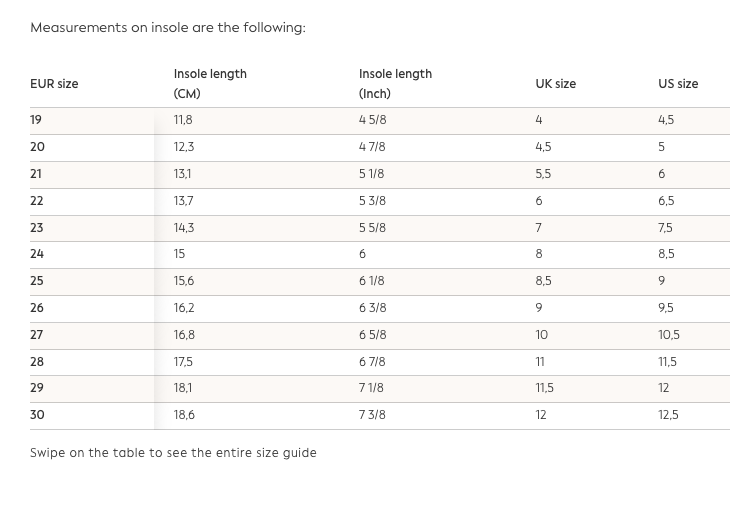Screen dimensions: 747x513
Task: Click EUR size 30 cell
Action: click(37, 415)
